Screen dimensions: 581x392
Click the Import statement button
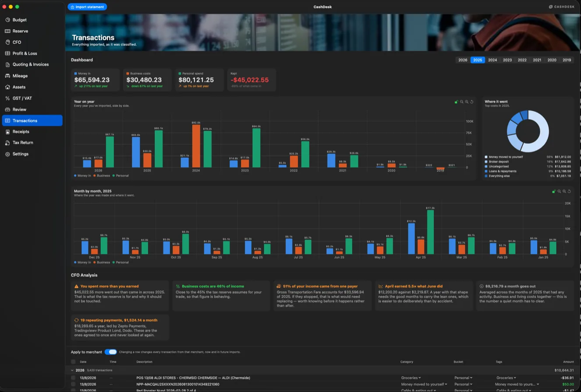pos(87,7)
